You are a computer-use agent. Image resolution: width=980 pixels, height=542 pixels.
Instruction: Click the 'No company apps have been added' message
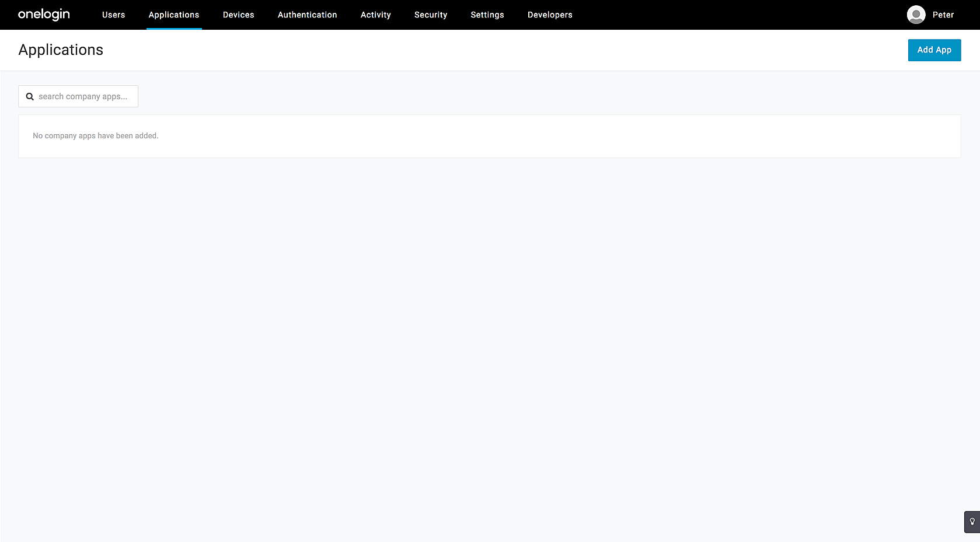(x=96, y=136)
